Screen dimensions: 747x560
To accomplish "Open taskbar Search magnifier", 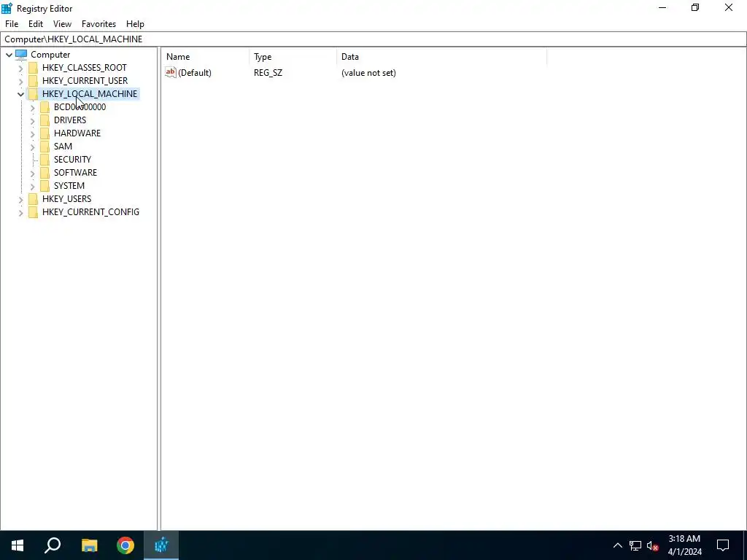I will coord(53,545).
